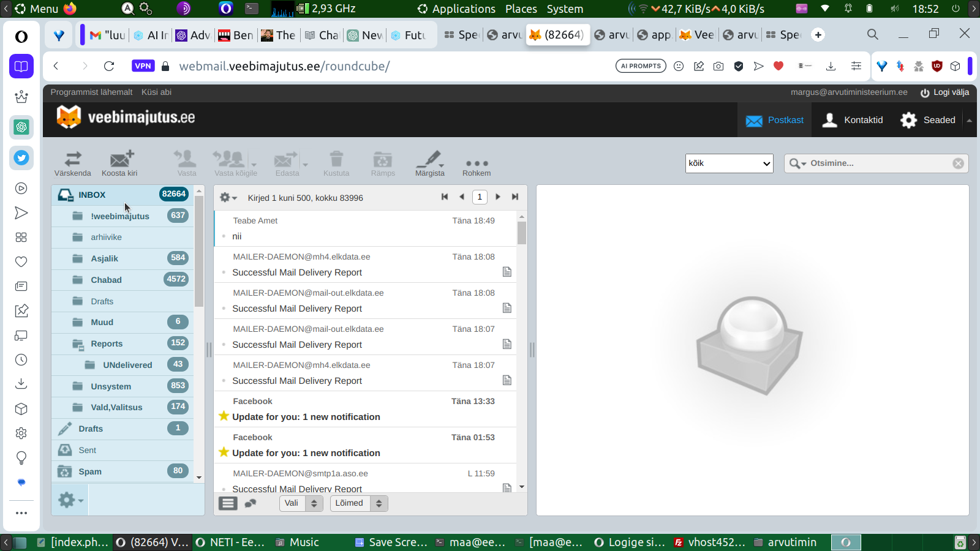Switch to the Kontaktid tab
Viewport: 980px width, 551px height.
coord(853,120)
